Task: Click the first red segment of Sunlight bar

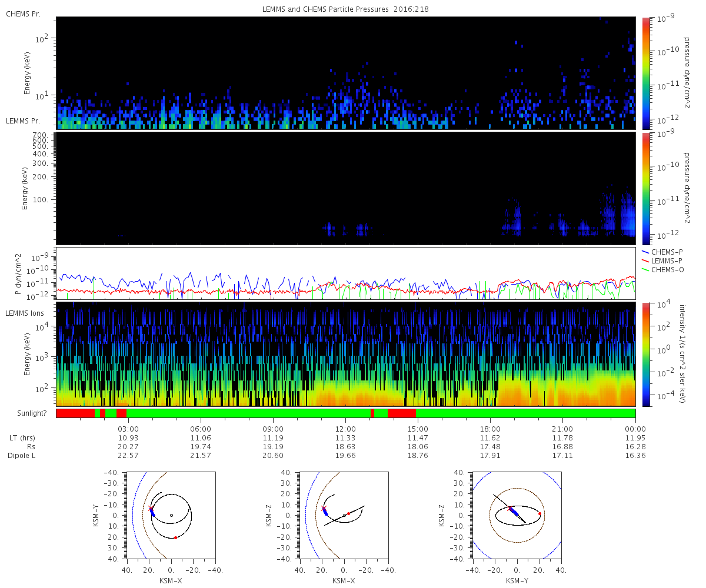Action: pos(75,413)
